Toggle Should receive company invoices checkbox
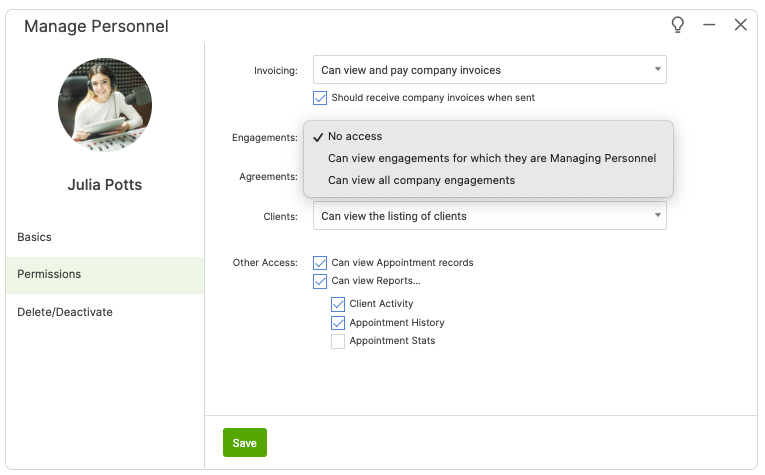Image resolution: width=765 pixels, height=475 pixels. tap(320, 98)
